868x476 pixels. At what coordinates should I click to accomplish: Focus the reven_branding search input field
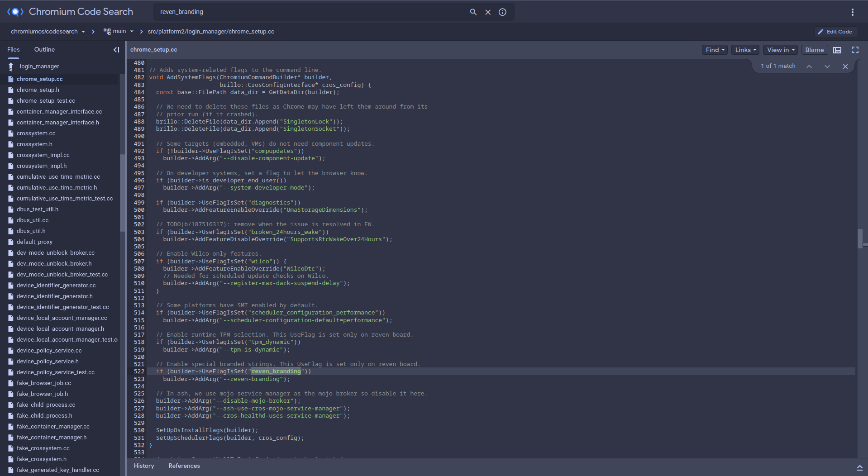pyautogui.click(x=312, y=12)
